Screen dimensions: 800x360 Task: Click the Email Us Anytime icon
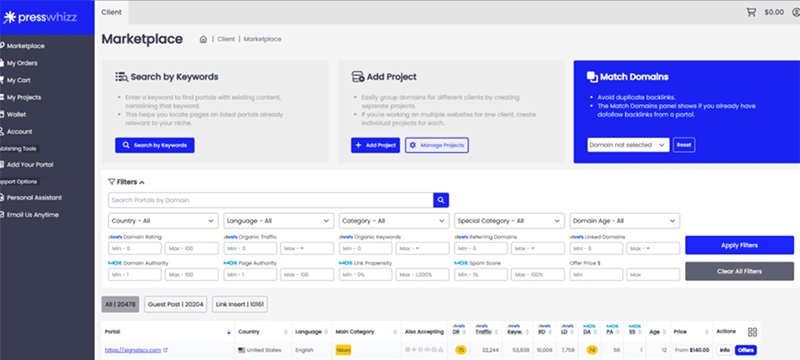click(x=3, y=215)
